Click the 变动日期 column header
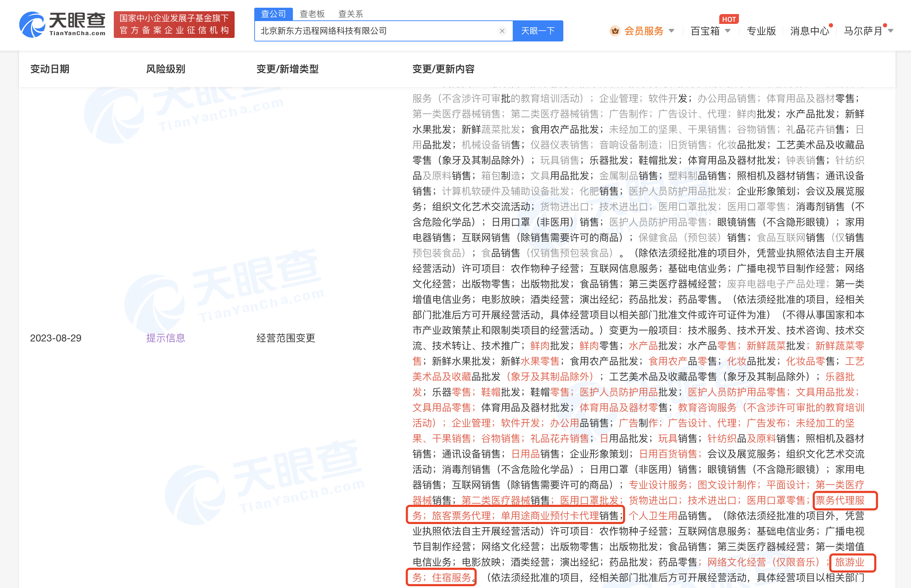 tap(50, 69)
